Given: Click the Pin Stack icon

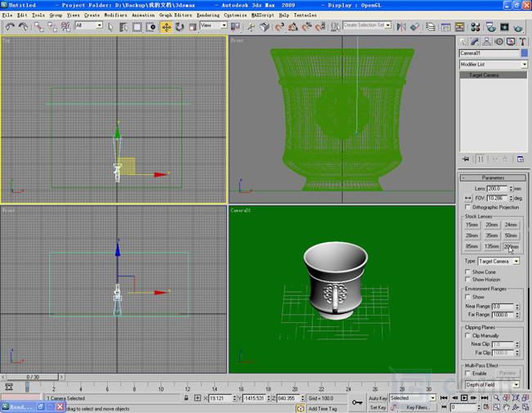Looking at the screenshot, I should (x=466, y=159).
